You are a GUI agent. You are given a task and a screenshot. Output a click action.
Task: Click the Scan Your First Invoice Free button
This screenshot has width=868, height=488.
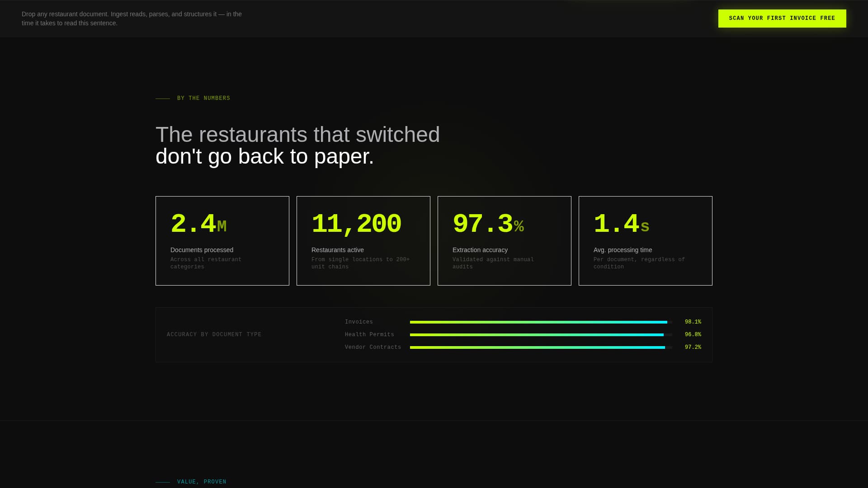pyautogui.click(x=782, y=19)
